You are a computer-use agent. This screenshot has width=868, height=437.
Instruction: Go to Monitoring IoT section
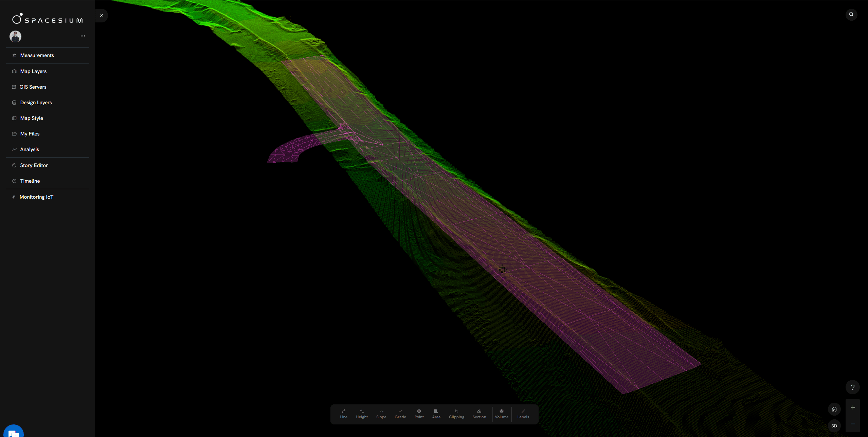[x=36, y=197]
